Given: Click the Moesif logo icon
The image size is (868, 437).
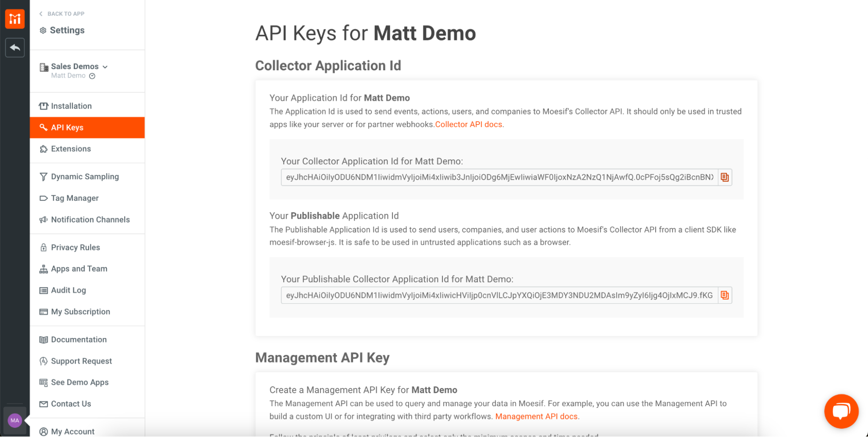Looking at the screenshot, I should point(15,19).
